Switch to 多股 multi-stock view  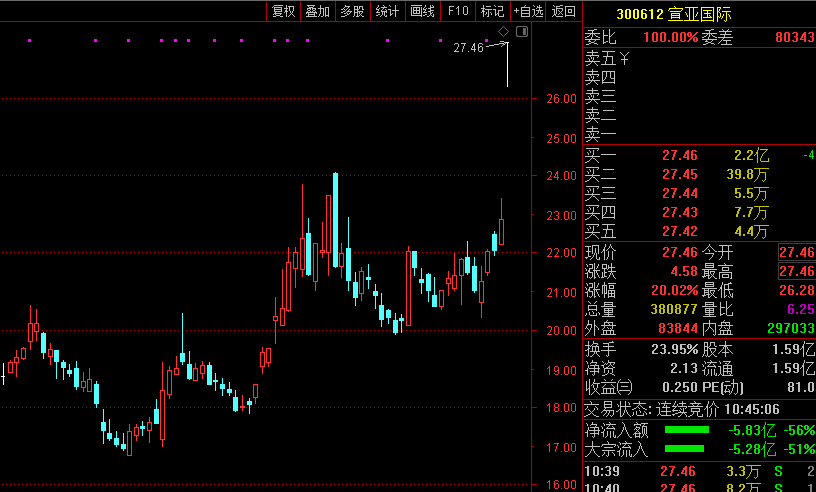(352, 11)
